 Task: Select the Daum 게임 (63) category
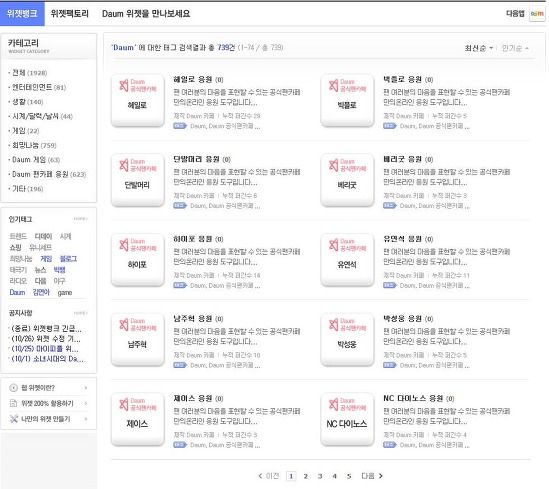click(36, 160)
